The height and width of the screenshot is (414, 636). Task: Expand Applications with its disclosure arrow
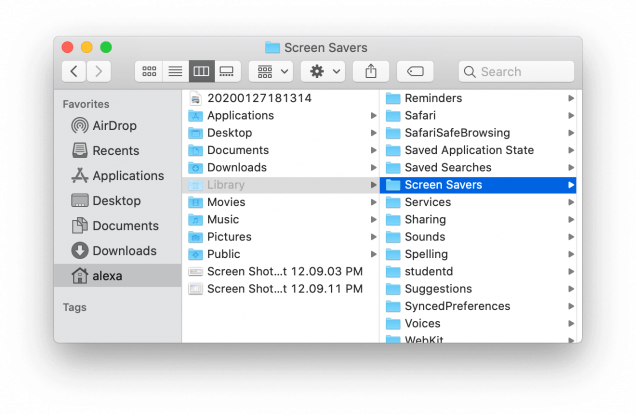[x=374, y=116]
